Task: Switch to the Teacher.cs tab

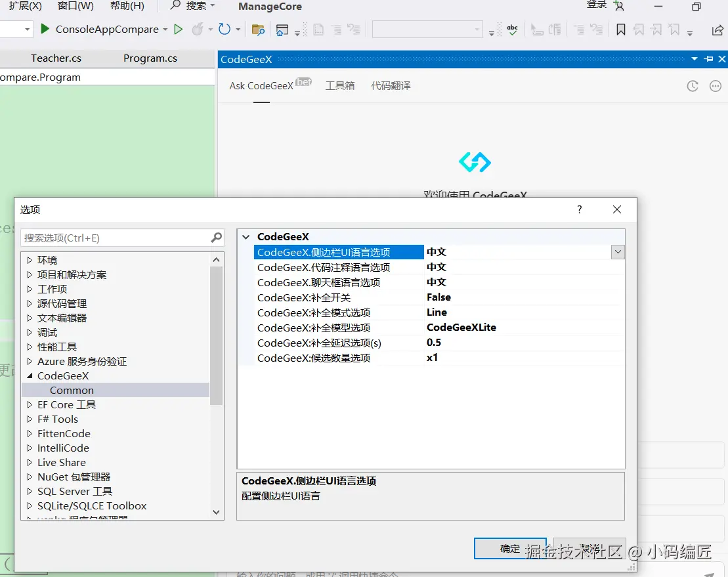Action: point(56,58)
